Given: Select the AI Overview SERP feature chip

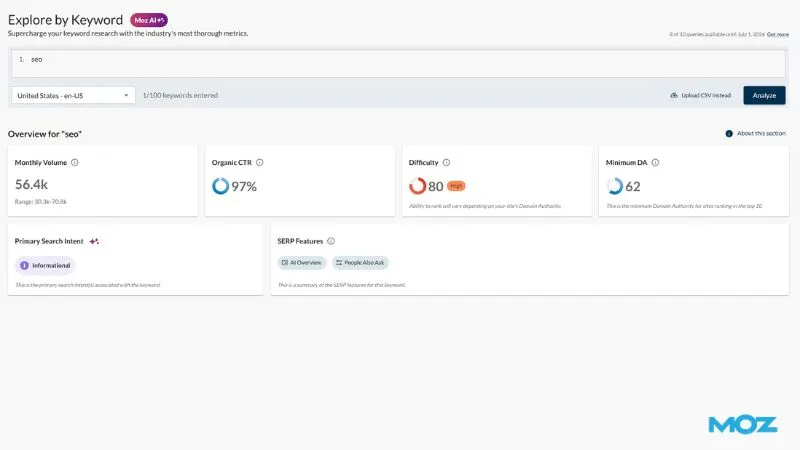Looking at the screenshot, I should (x=302, y=263).
